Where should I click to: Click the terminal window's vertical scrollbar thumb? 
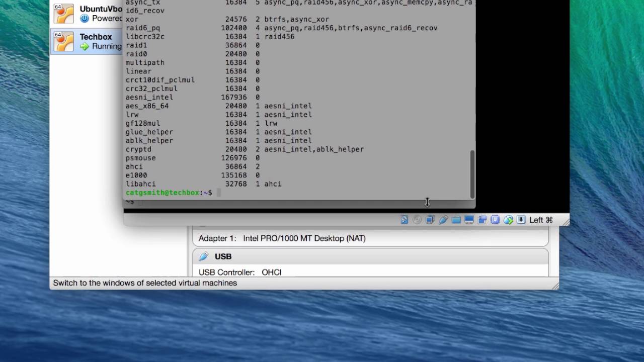(x=472, y=174)
